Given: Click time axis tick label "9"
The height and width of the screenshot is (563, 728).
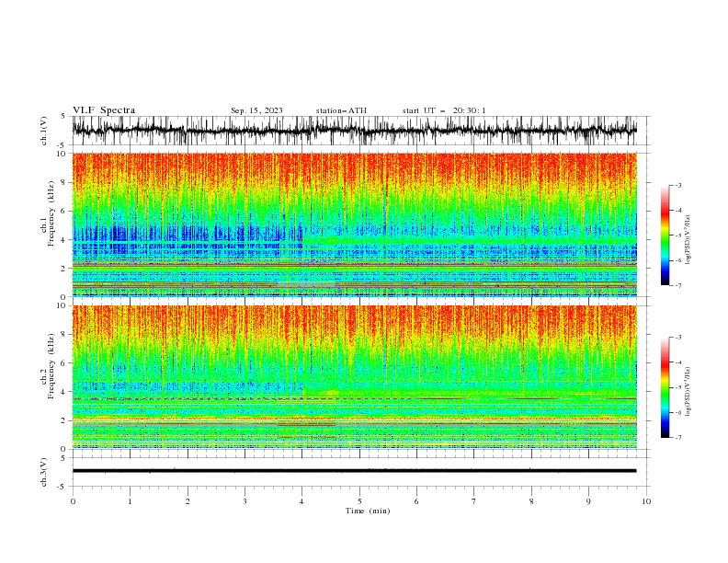Looking at the screenshot, I should click(x=588, y=501).
